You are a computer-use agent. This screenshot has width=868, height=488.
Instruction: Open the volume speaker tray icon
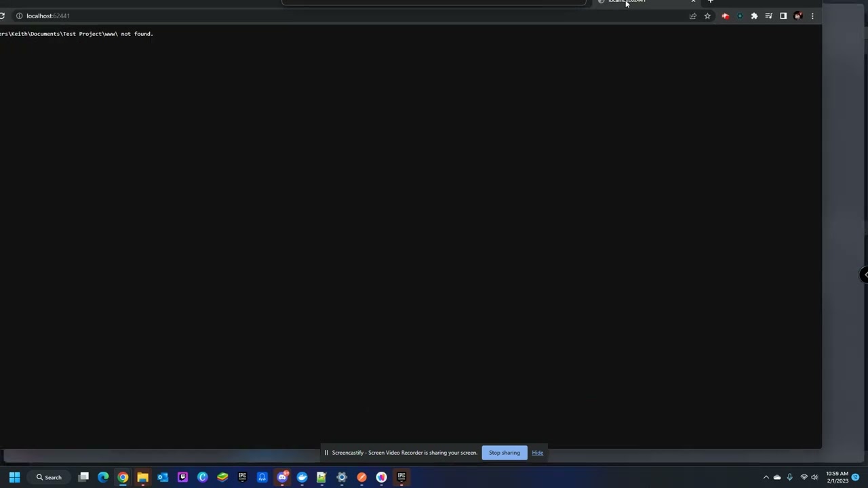click(814, 477)
